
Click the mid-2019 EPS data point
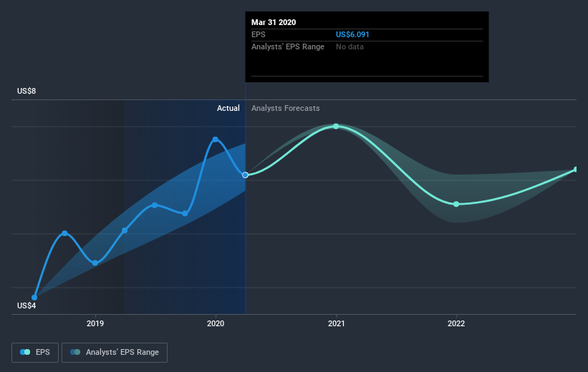pyautogui.click(x=155, y=205)
